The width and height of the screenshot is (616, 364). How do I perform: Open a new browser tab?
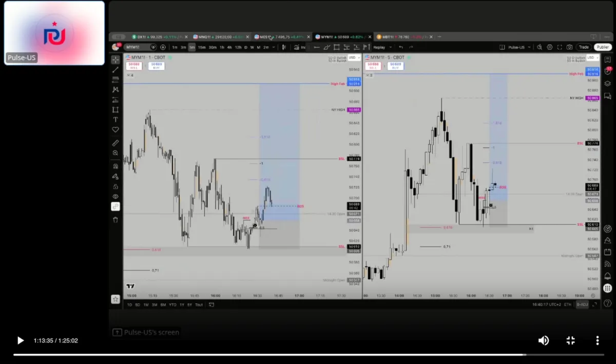pos(439,37)
